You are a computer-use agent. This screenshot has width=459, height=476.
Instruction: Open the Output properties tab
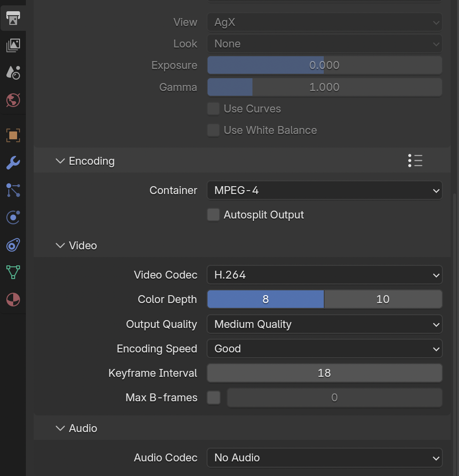pos(13,19)
